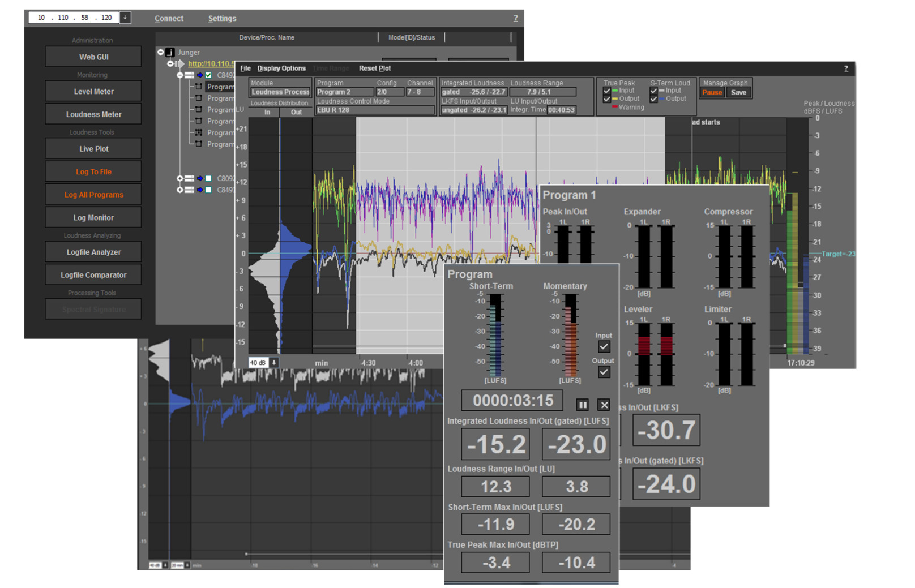Click the Junger device icon in the tree
This screenshot has height=588, width=915.
click(169, 53)
